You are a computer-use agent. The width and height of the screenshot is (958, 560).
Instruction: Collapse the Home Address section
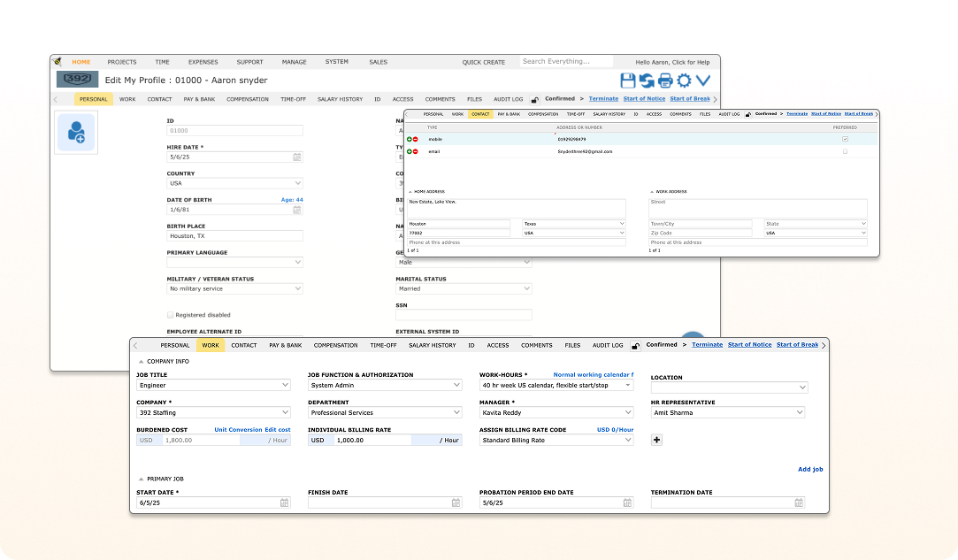pyautogui.click(x=410, y=192)
